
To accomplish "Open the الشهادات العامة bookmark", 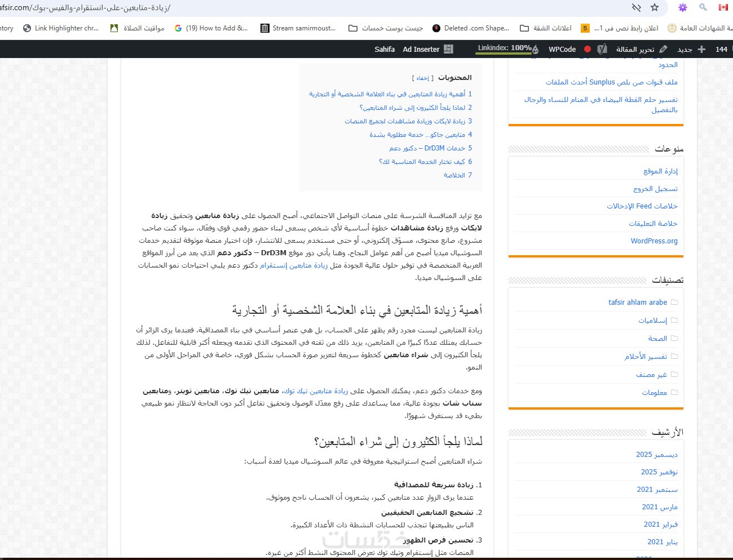I will [x=700, y=28].
